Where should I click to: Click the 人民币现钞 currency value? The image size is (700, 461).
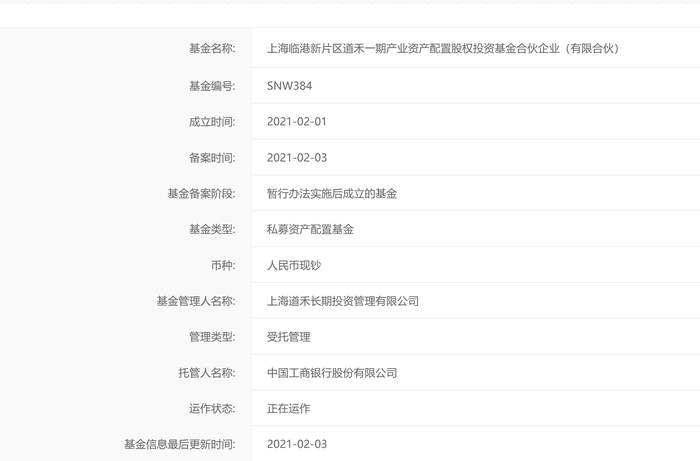[x=294, y=266]
